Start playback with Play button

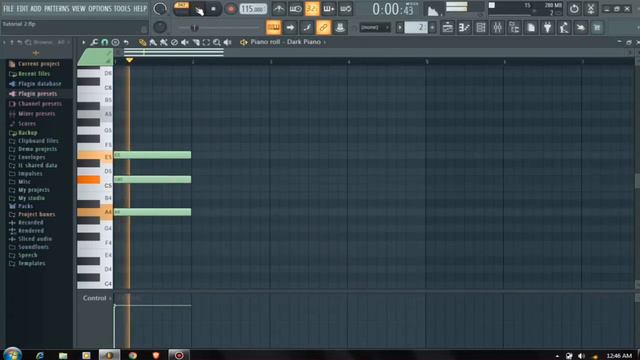(x=198, y=10)
